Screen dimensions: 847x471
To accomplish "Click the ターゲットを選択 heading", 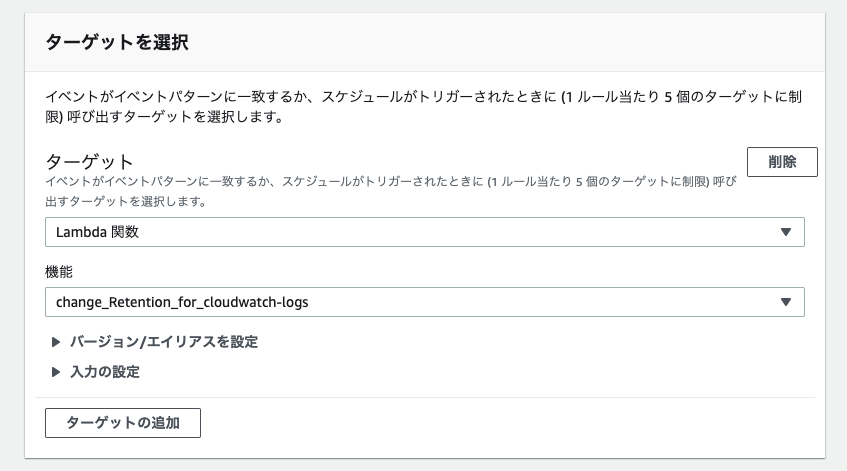I will point(117,42).
